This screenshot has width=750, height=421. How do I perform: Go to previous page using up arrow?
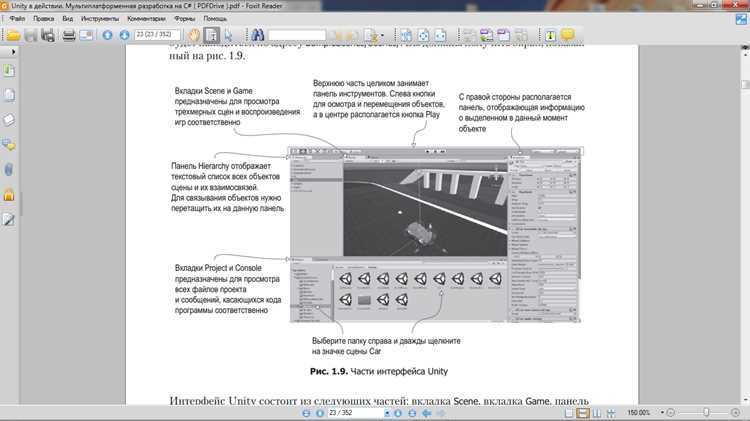[107, 35]
